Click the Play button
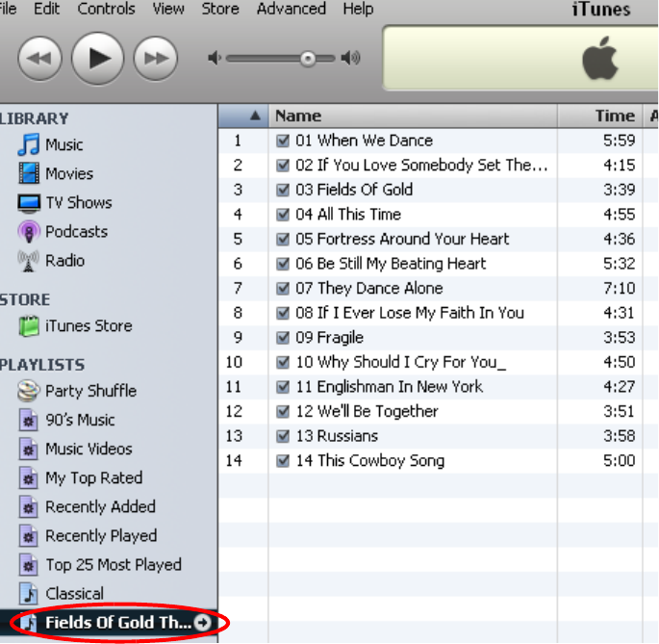The height and width of the screenshot is (644, 659). click(98, 59)
